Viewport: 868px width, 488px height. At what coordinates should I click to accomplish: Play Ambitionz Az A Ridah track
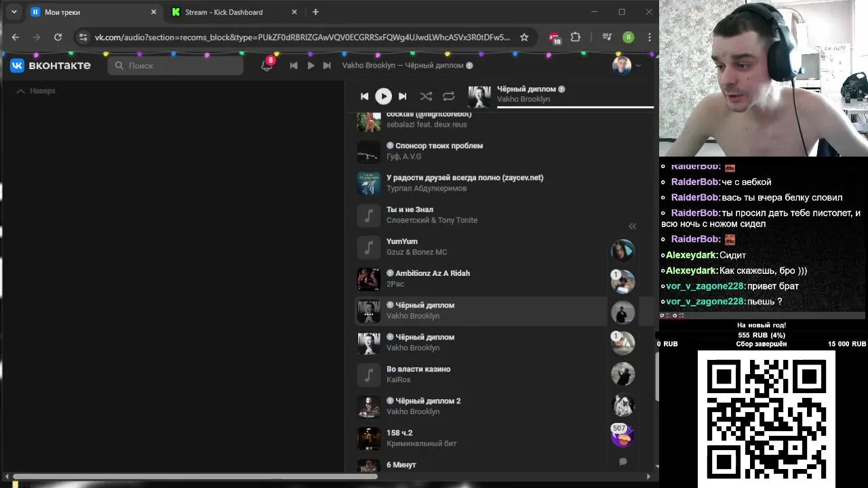433,273
